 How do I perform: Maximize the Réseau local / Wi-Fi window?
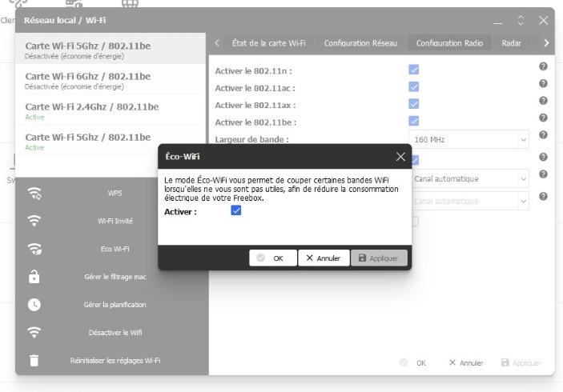pyautogui.click(x=521, y=21)
